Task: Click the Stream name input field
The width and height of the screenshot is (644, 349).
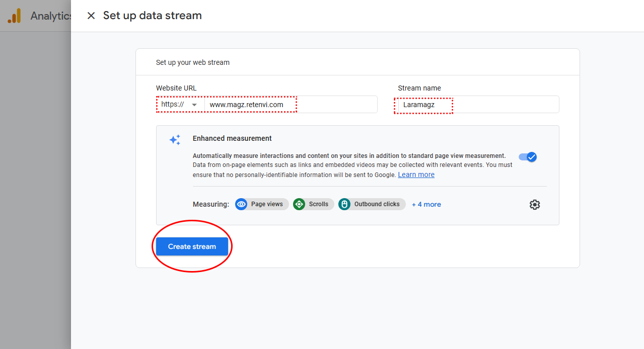Action: (x=478, y=105)
